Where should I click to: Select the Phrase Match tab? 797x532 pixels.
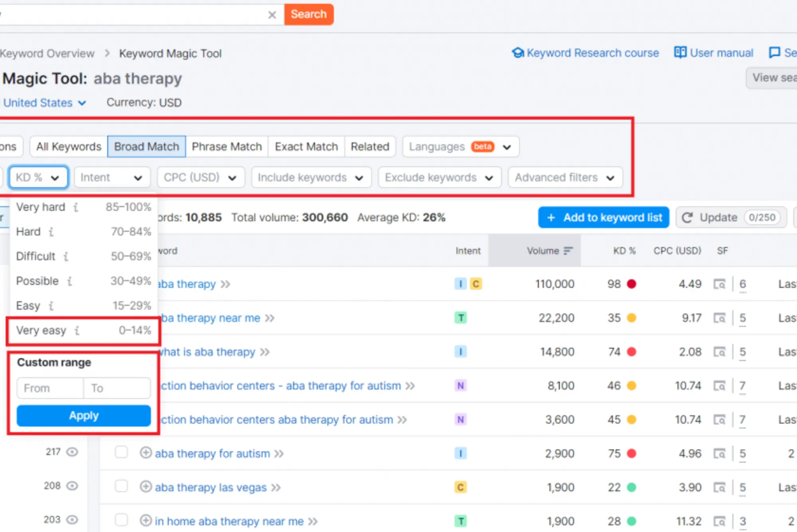tap(227, 147)
